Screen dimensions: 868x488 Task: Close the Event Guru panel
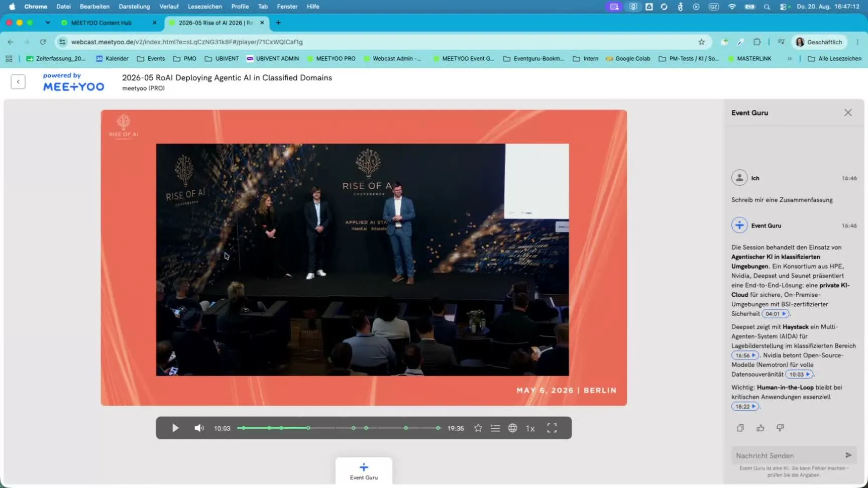click(x=848, y=113)
